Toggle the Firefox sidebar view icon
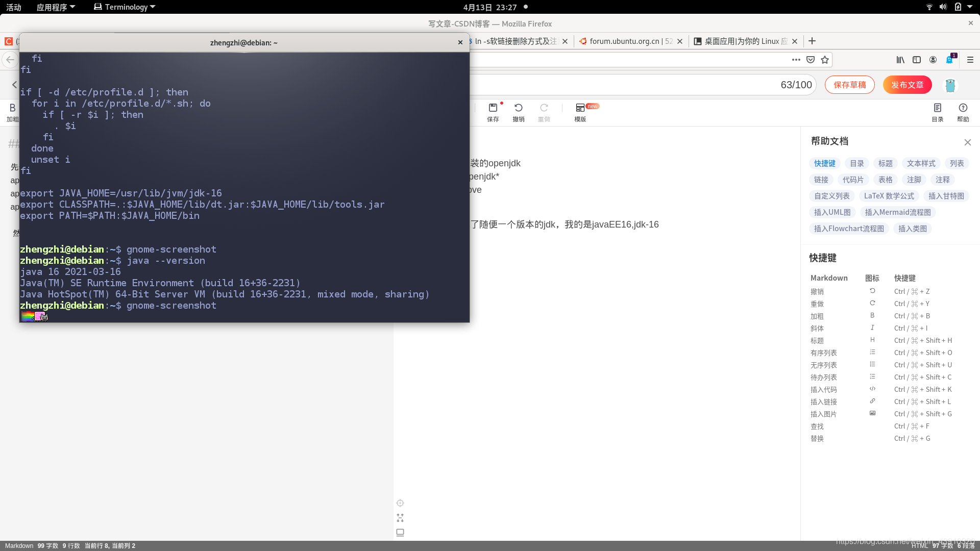The image size is (980, 551). [917, 60]
